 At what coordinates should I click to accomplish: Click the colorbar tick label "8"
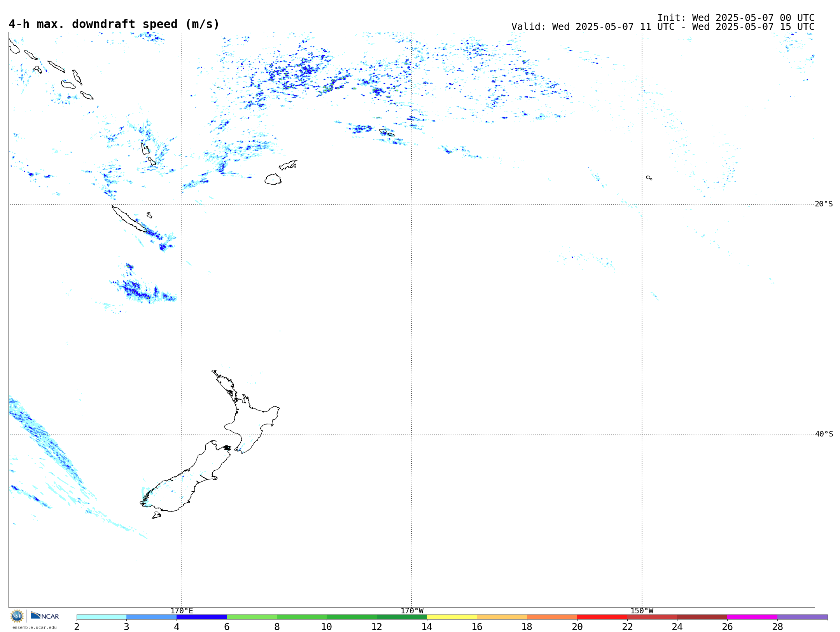[277, 627]
